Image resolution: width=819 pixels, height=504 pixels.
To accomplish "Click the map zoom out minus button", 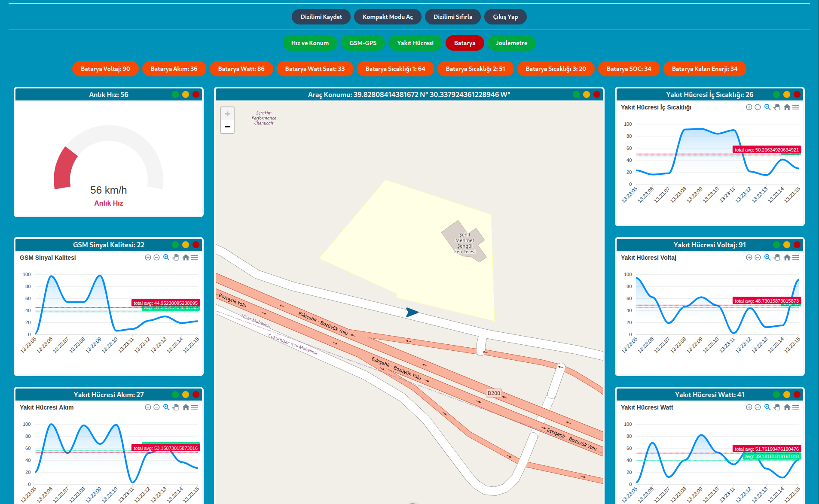I will 227,127.
